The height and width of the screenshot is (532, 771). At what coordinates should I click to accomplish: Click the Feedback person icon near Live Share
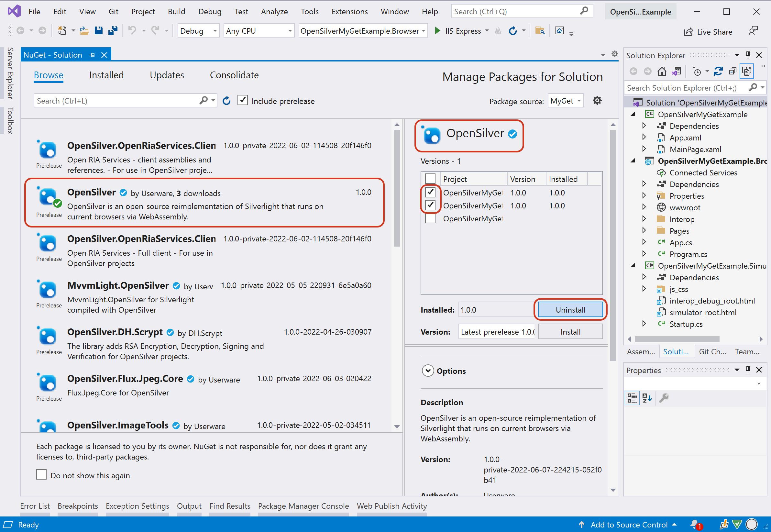coord(753,31)
